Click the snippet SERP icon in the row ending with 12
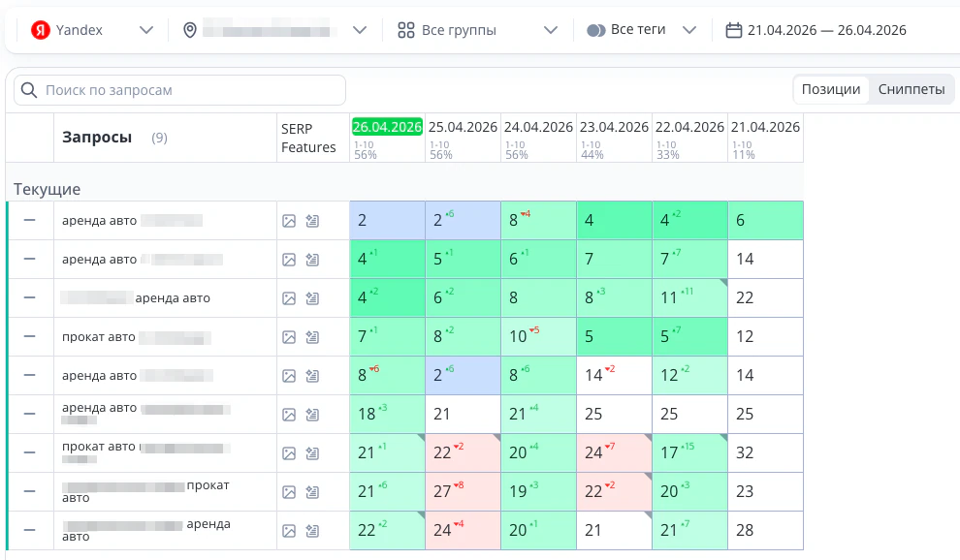 coord(312,337)
